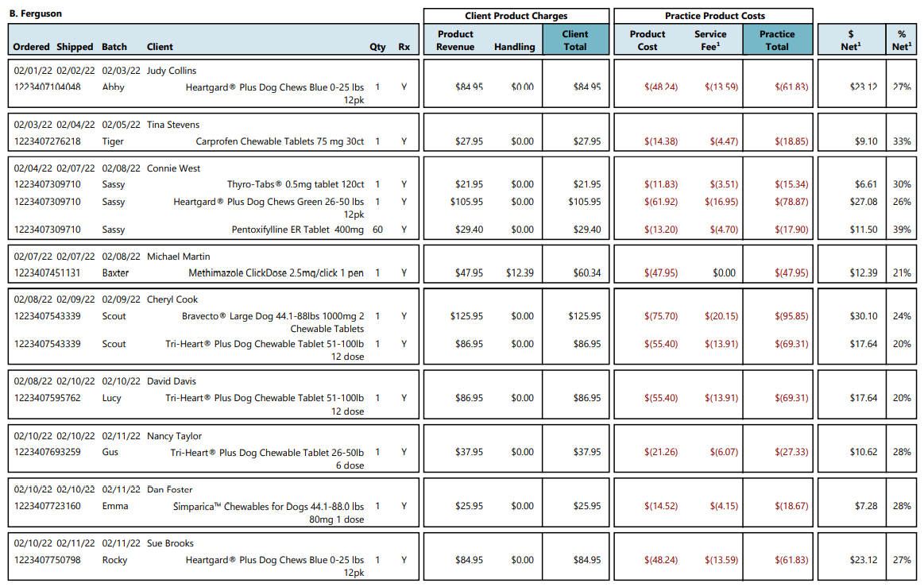Select order number 1223407750798
The height and width of the screenshot is (587, 924).
[x=47, y=560]
